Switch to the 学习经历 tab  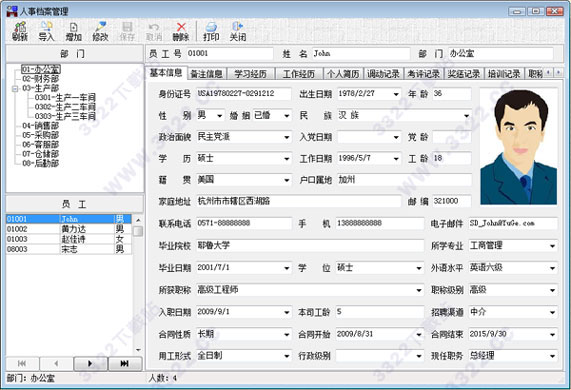pyautogui.click(x=250, y=74)
